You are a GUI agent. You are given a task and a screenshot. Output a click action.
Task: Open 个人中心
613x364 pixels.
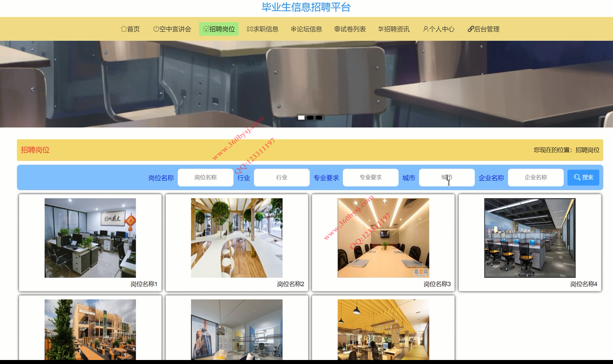click(439, 29)
